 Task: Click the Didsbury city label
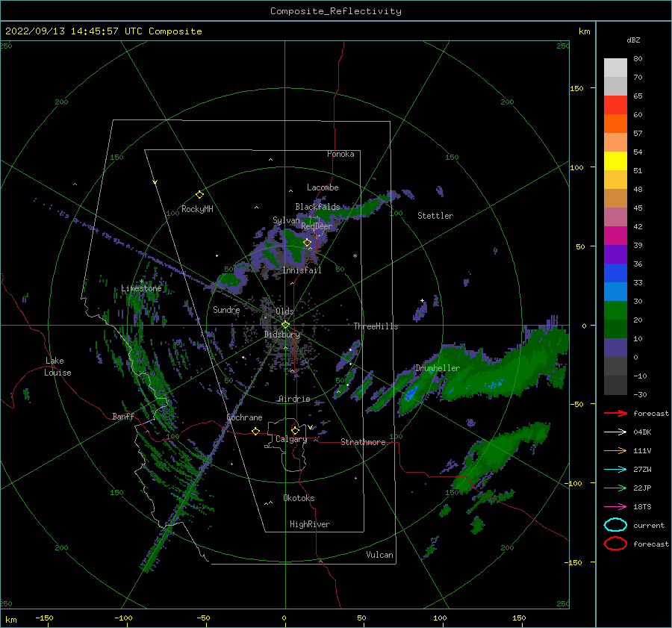pos(282,335)
